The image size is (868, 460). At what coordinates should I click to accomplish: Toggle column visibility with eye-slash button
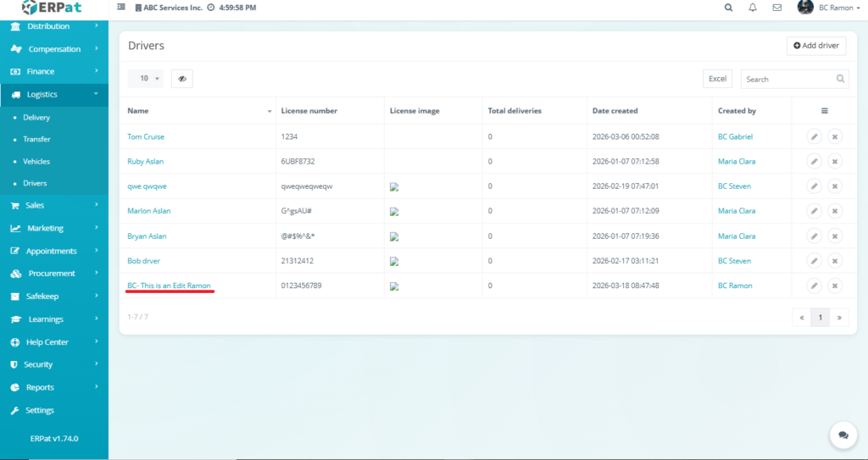[181, 79]
